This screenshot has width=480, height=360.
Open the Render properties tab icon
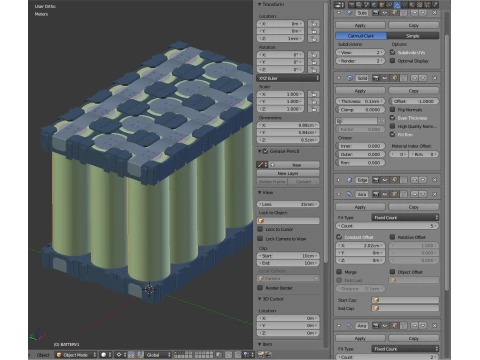(x=351, y=5)
